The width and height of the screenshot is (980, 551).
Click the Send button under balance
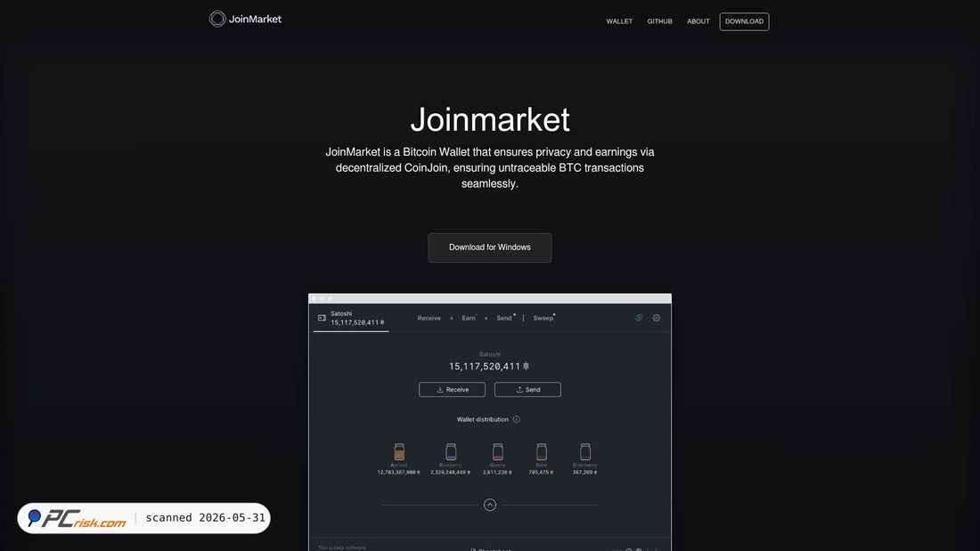[x=527, y=389]
